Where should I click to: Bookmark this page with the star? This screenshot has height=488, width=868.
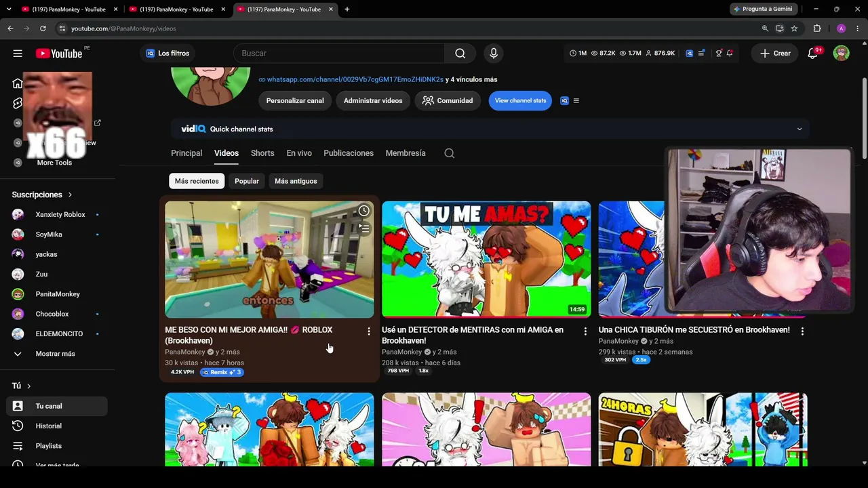pyautogui.click(x=794, y=28)
